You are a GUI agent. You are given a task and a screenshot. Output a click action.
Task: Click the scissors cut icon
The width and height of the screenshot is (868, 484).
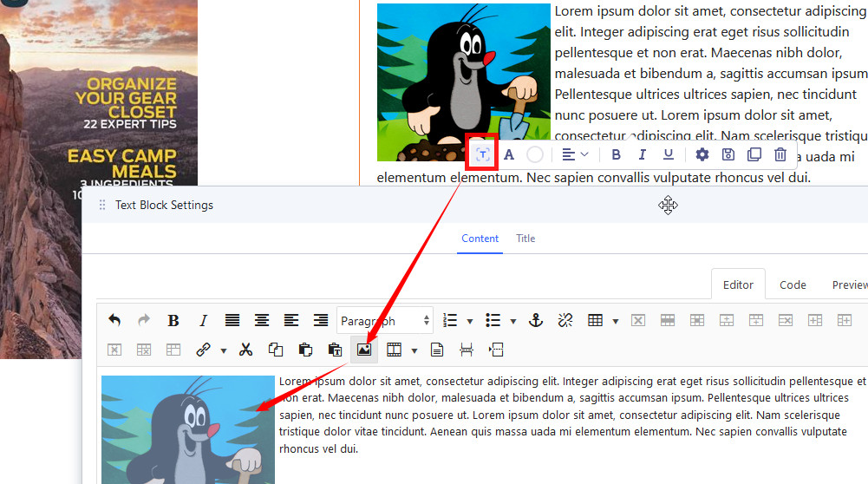pos(245,350)
